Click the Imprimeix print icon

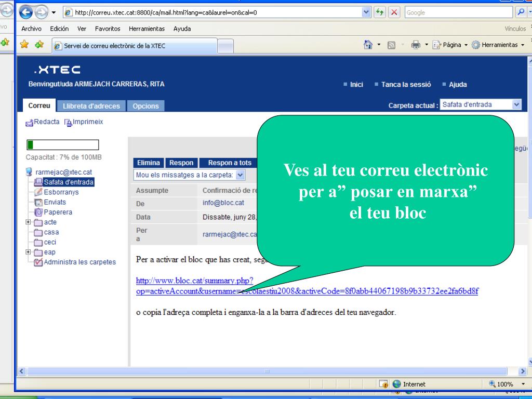tap(68, 123)
